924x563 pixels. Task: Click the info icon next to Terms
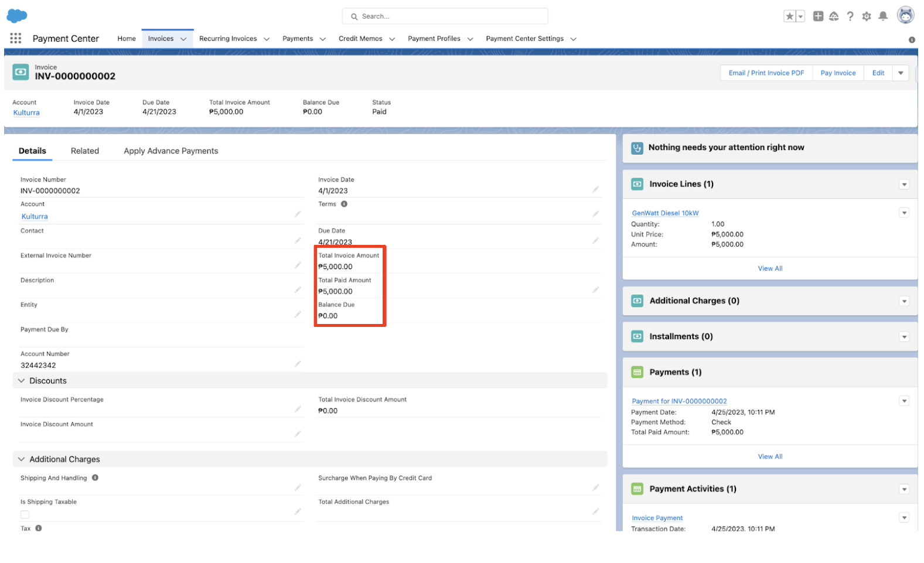coord(344,204)
